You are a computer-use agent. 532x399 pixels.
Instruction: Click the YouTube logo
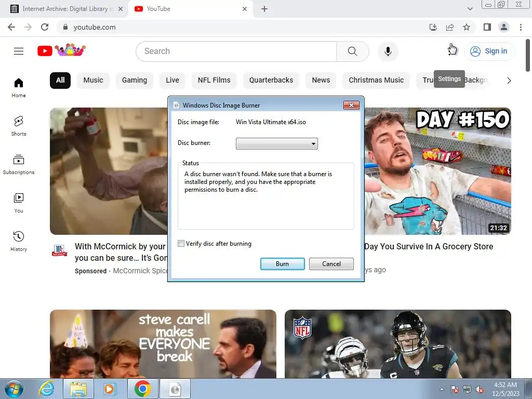pos(61,50)
